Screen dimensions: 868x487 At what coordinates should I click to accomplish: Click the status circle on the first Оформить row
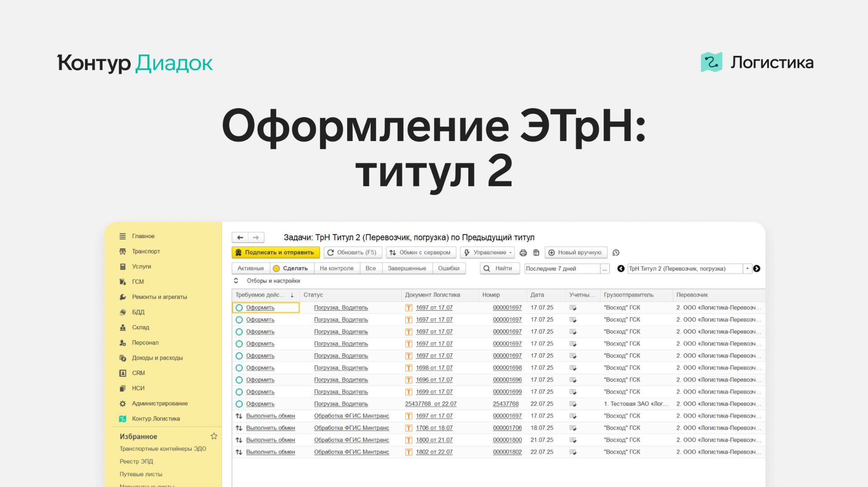pyautogui.click(x=239, y=307)
